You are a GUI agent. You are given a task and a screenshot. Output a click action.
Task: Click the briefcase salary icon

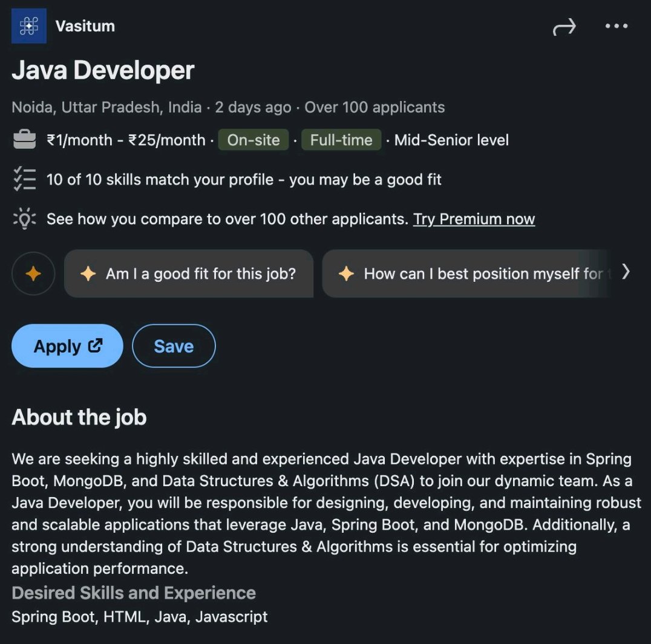click(24, 140)
